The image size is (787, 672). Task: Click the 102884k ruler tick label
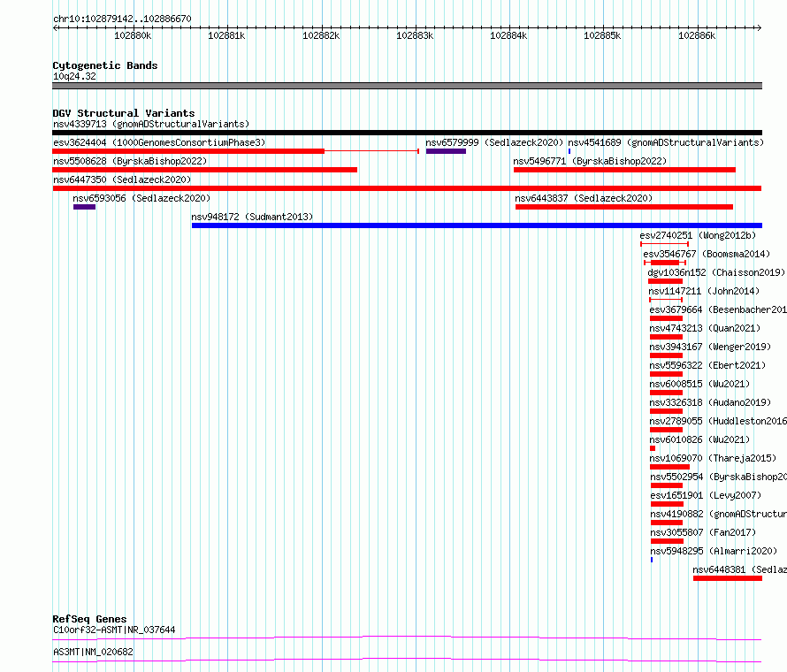(509, 35)
